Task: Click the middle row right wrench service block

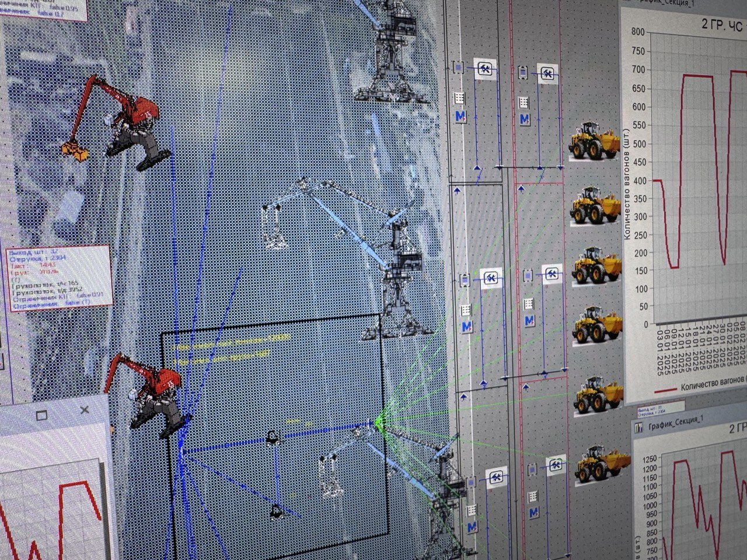Action: (x=551, y=274)
